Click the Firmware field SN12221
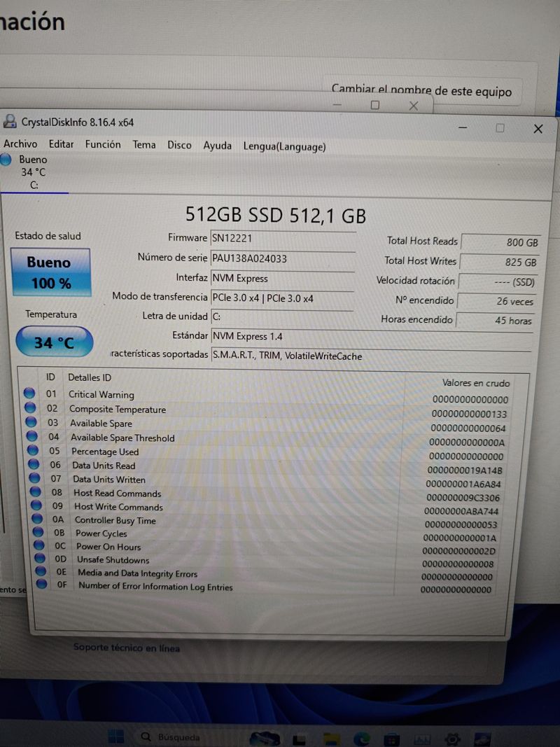 (282, 238)
